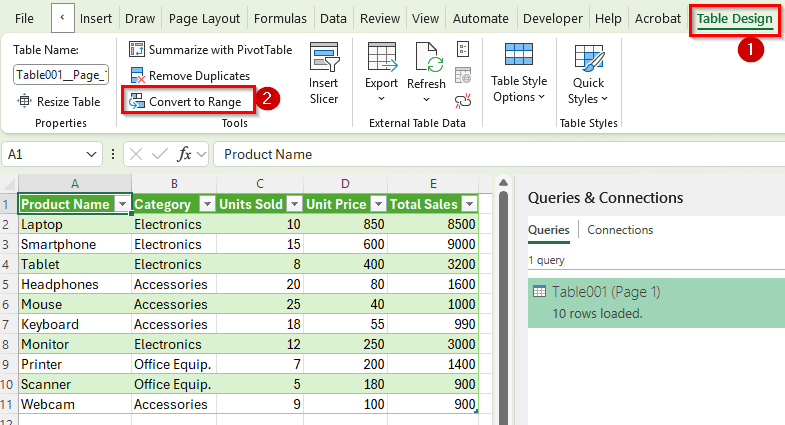Image resolution: width=785 pixels, height=425 pixels.
Task: Select Total Sales 990 in Keyboard row
Action: coord(433,324)
